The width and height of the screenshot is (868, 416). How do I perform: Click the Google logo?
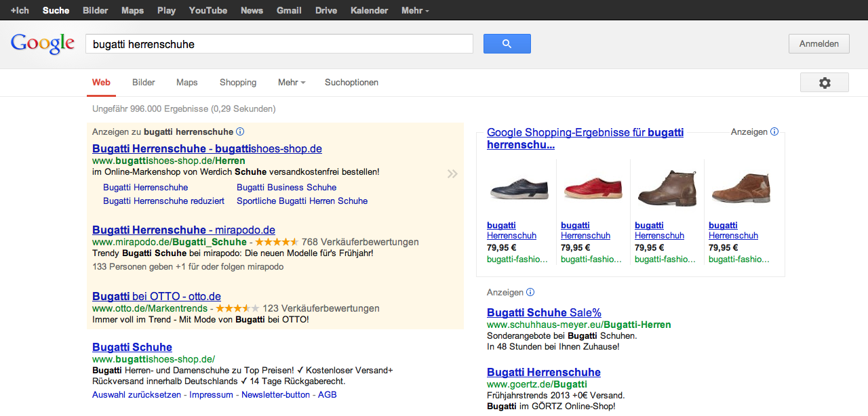[x=43, y=43]
